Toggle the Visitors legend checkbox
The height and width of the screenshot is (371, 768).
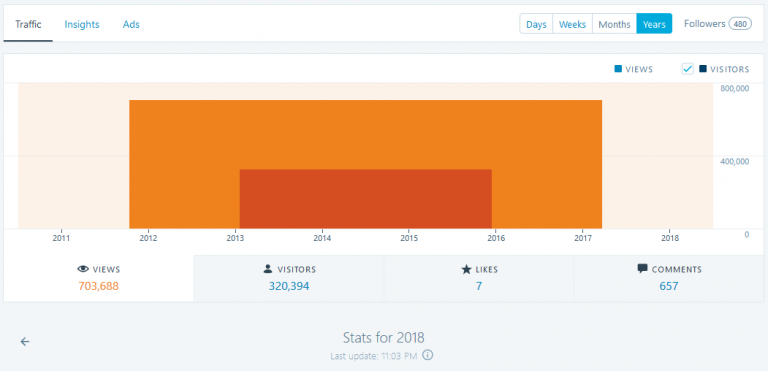coord(688,69)
